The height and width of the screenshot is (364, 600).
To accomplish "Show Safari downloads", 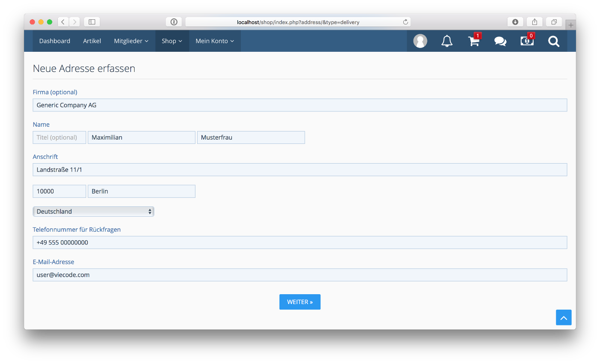I will 515,22.
